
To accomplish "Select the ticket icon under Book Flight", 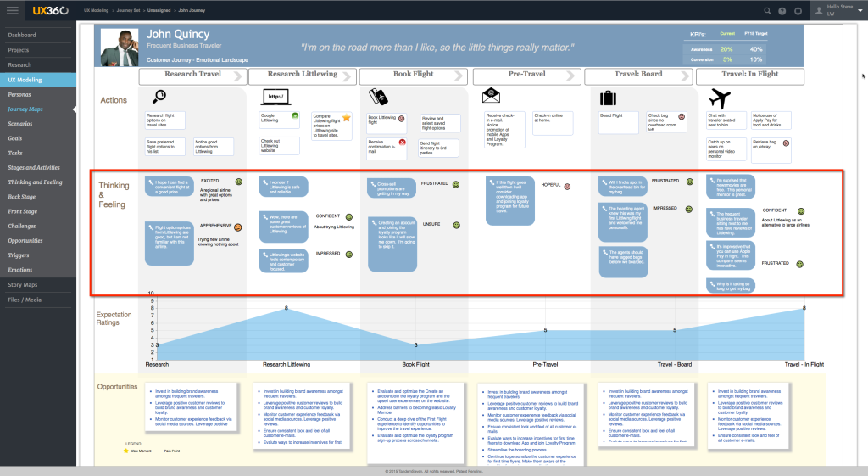I will click(x=378, y=97).
